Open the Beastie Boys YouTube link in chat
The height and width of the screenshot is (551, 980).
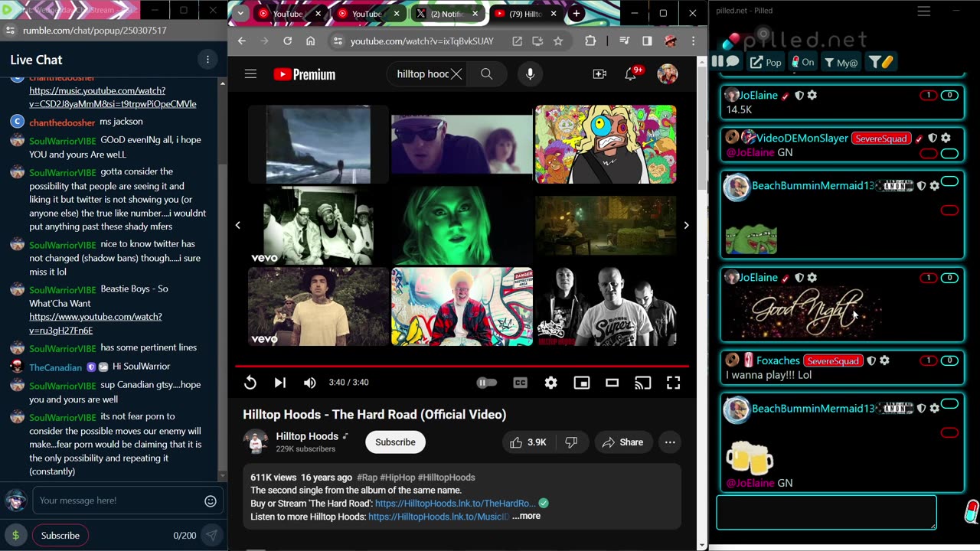(96, 324)
